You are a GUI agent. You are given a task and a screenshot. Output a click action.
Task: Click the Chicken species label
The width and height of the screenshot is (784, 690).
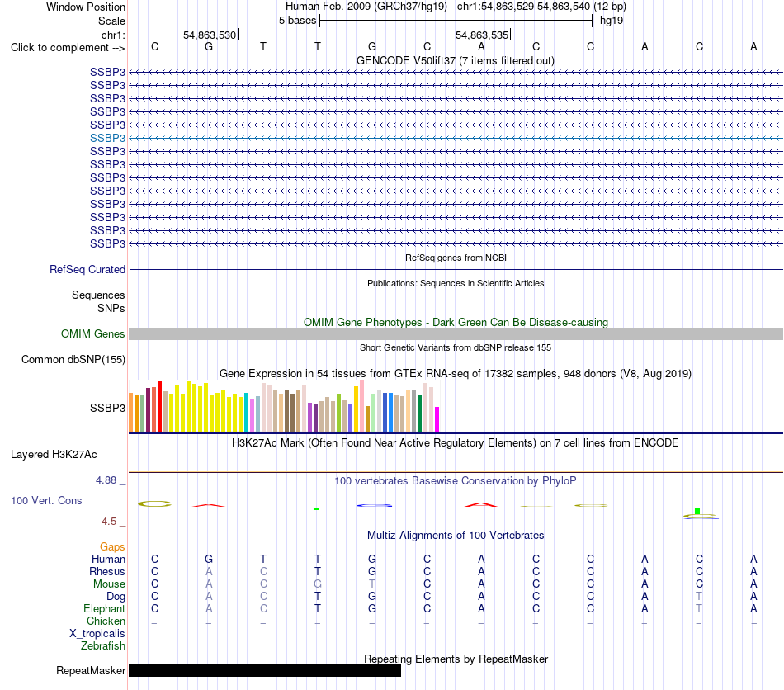pos(106,621)
